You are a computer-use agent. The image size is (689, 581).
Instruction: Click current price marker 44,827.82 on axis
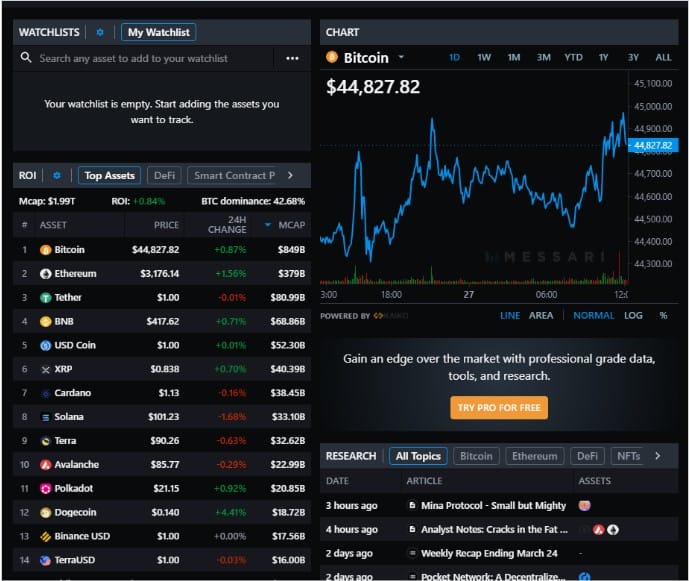[x=653, y=145]
